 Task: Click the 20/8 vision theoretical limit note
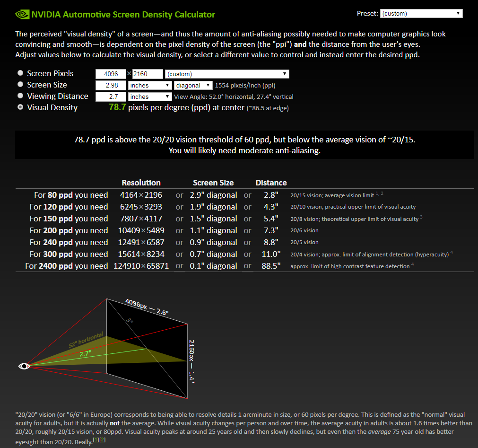[x=356, y=219]
